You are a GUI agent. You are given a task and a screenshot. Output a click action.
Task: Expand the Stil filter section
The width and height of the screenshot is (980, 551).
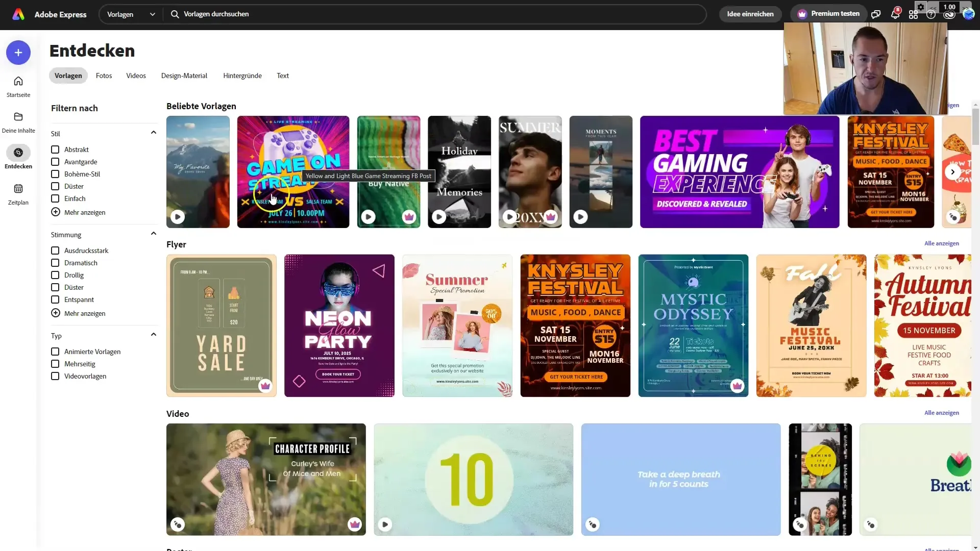coord(154,132)
